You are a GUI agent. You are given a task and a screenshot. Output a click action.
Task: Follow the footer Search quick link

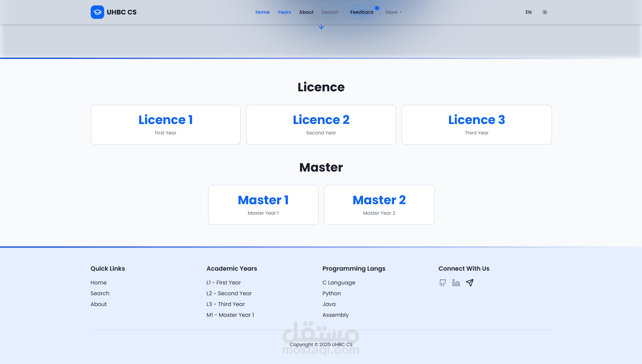point(100,293)
